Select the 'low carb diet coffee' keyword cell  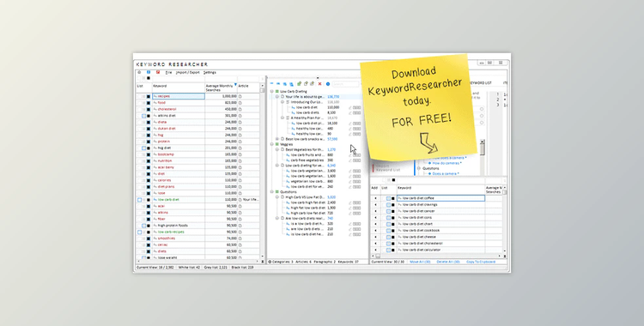(440, 198)
